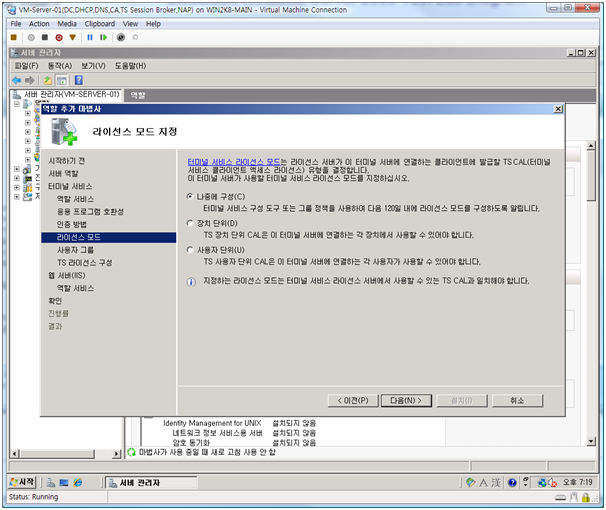Image resolution: width=606 pixels, height=510 pixels.
Task: Open the VM File menu
Action: [x=16, y=24]
